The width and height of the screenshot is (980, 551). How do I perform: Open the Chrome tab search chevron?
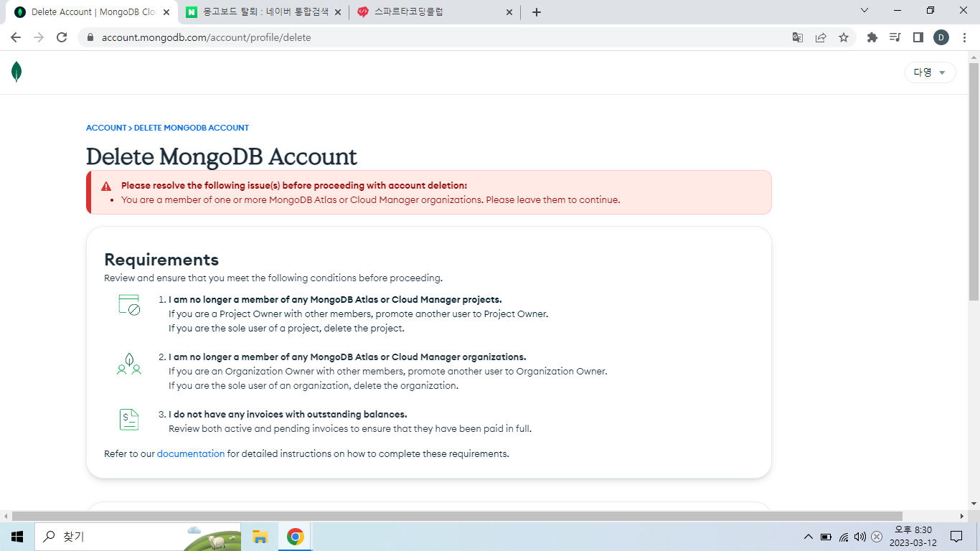coord(864,11)
